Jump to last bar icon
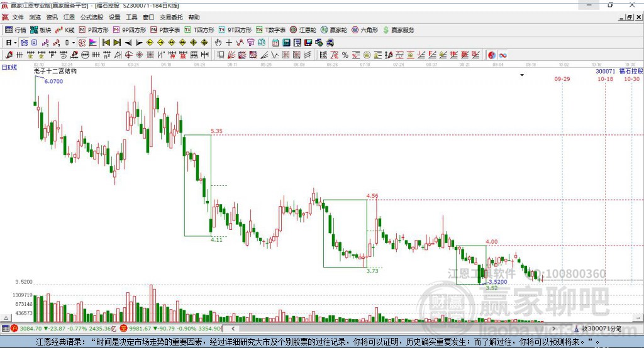644x348 pixels. click(x=117, y=43)
